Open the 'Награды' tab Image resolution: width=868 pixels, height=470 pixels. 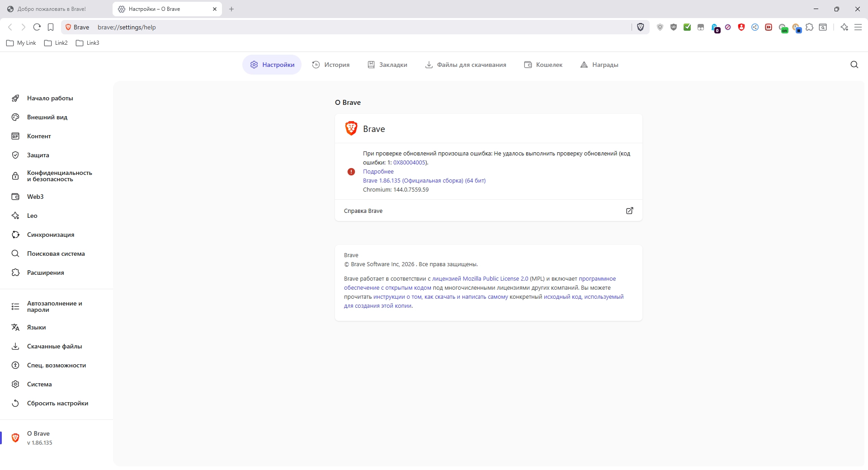click(599, 65)
